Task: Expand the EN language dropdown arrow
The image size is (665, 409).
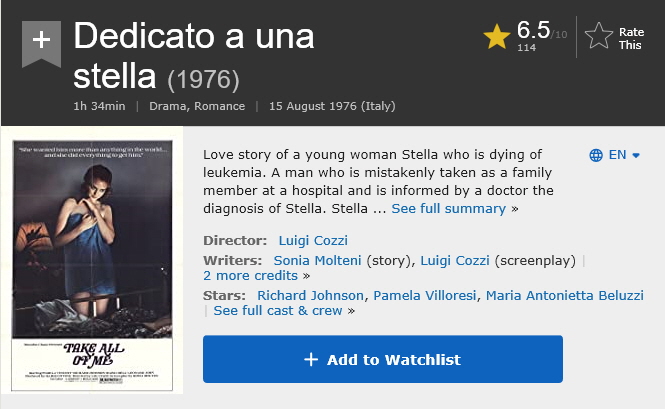Action: [x=636, y=156]
